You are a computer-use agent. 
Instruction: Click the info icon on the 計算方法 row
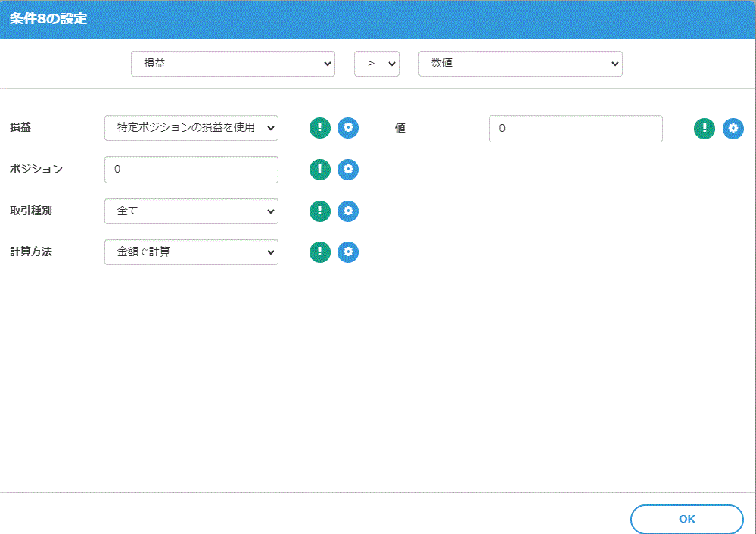click(319, 252)
